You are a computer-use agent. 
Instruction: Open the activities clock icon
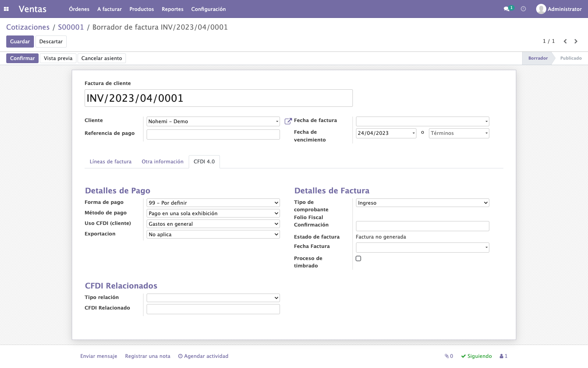click(523, 9)
